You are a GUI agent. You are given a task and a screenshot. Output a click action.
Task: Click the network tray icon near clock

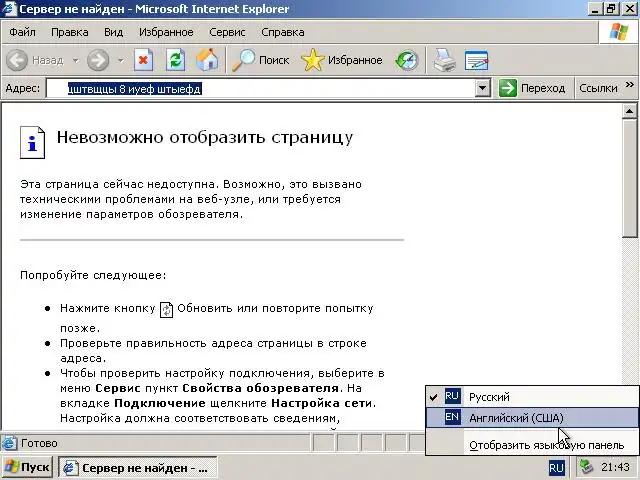tap(587, 467)
